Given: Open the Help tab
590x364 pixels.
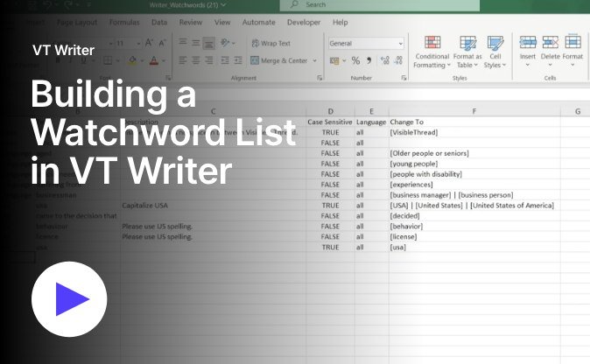Looking at the screenshot, I should point(340,22).
